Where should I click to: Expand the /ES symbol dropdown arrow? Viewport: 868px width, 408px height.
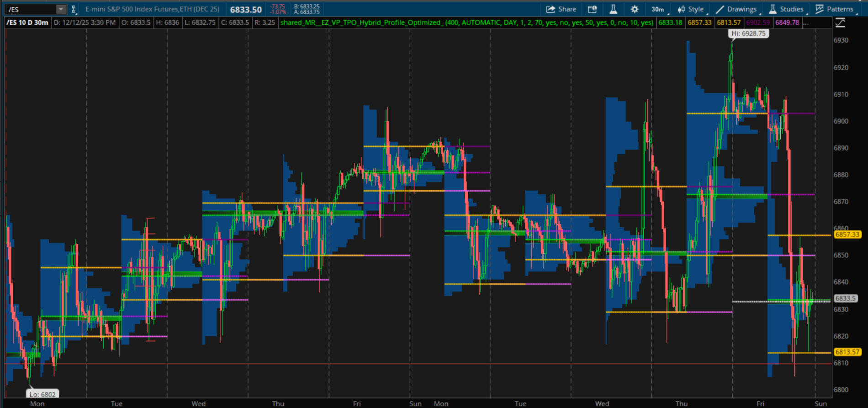coord(61,9)
